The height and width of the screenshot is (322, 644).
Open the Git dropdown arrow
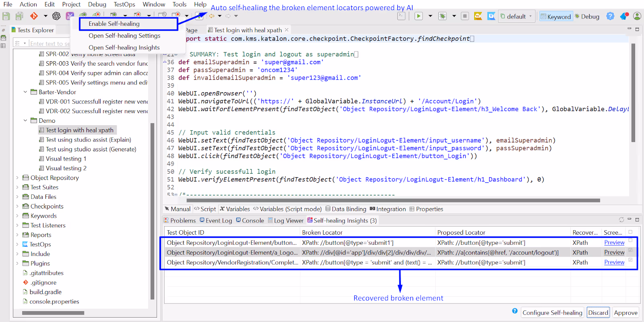tap(45, 16)
